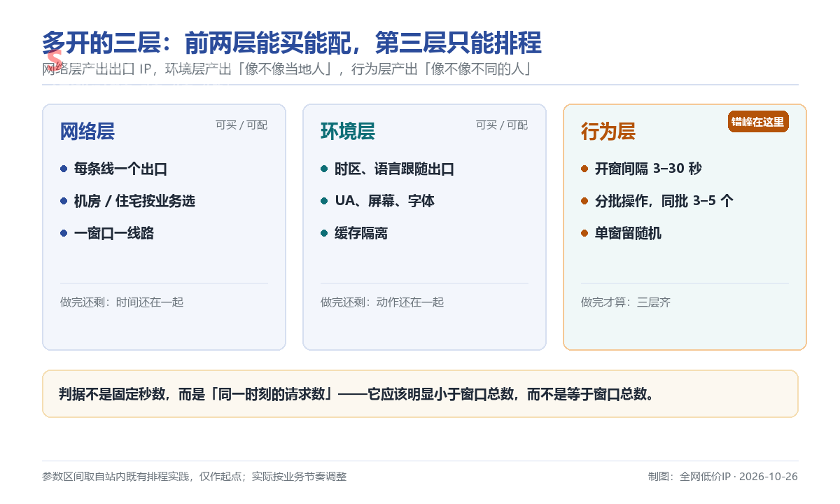Click the 环境层 card heading

348,132
